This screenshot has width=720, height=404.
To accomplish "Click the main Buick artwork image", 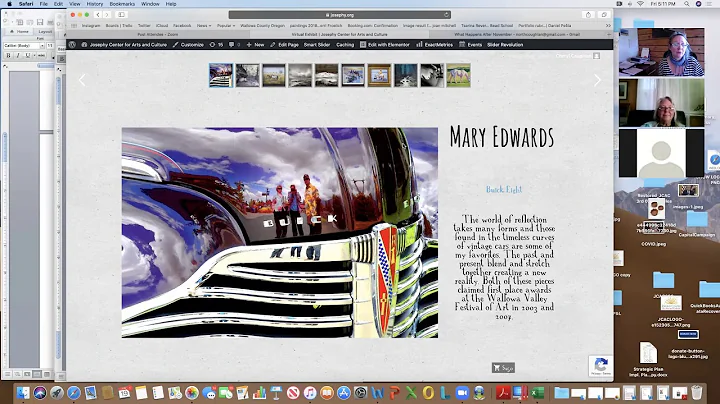I will 280,233.
